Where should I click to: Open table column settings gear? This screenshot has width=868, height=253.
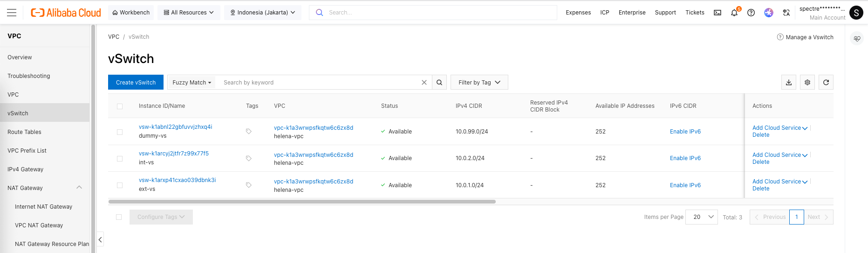807,82
